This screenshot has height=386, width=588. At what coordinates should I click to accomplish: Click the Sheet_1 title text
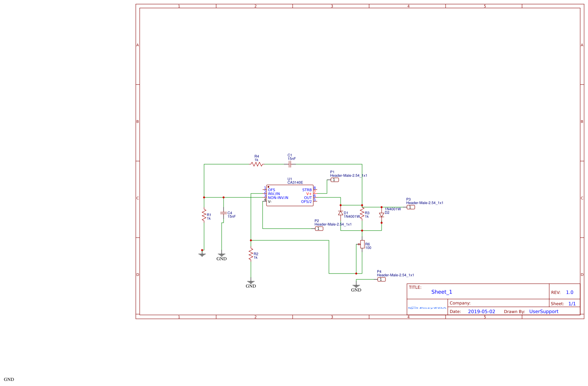[x=441, y=292]
